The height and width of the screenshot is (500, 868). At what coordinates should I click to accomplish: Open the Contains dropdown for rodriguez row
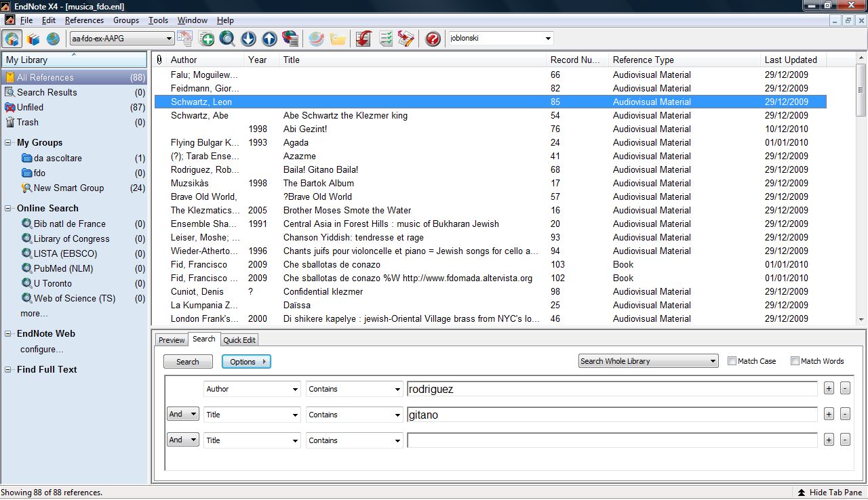click(x=354, y=389)
